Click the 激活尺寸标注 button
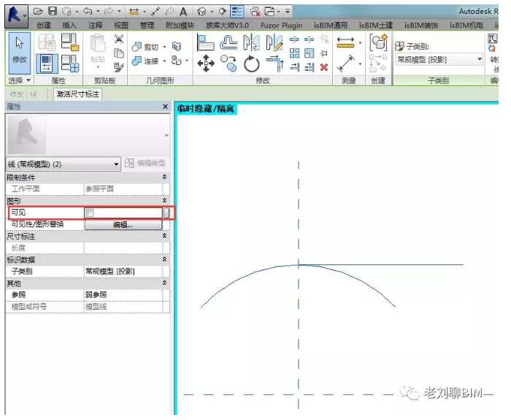Viewport: 511px width, 420px height. pyautogui.click(x=78, y=94)
